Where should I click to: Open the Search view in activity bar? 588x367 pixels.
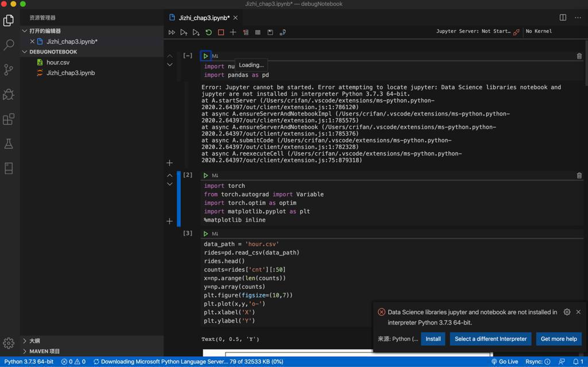click(9, 45)
